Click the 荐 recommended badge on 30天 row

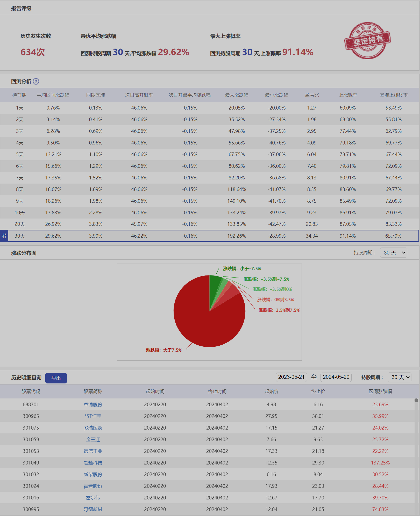[x=4, y=236]
